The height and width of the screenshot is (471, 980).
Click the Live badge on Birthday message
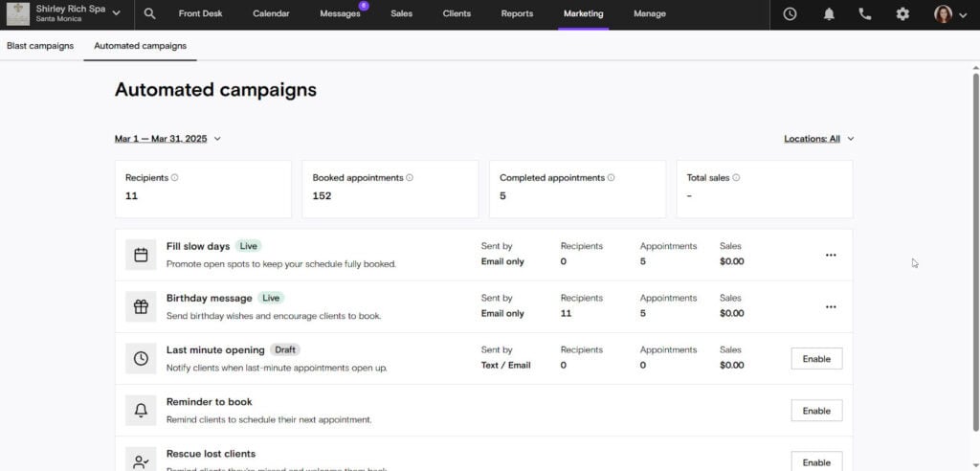pyautogui.click(x=271, y=299)
